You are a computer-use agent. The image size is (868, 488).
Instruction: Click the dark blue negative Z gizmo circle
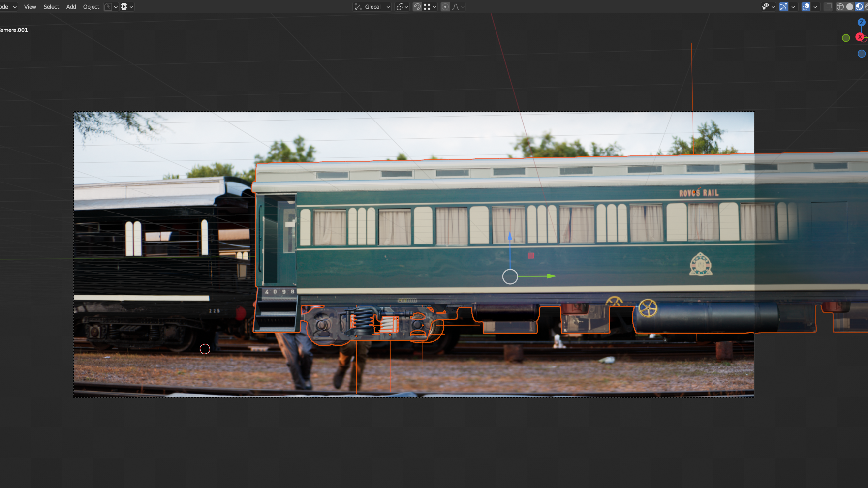coord(862,54)
